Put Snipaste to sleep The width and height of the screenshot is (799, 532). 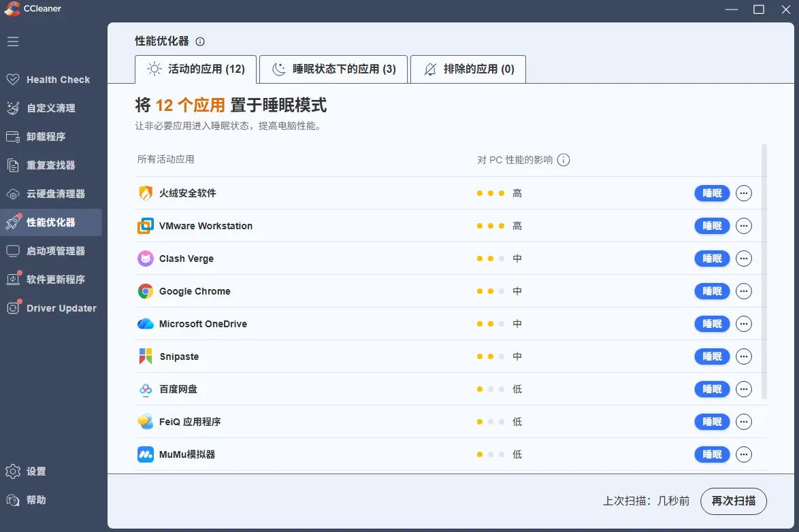(712, 356)
